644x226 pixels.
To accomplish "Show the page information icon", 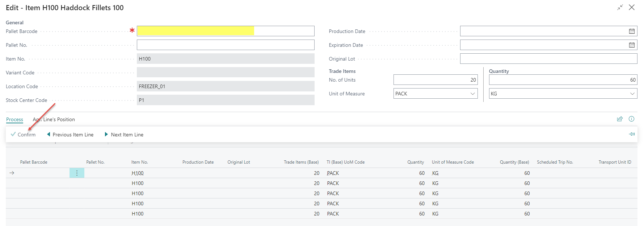I will pos(631,119).
